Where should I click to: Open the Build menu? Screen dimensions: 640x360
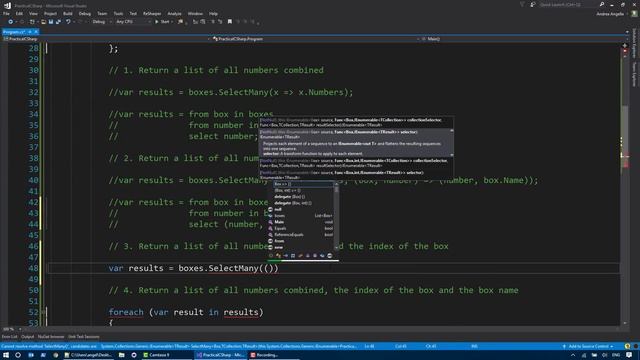[x=68, y=13]
